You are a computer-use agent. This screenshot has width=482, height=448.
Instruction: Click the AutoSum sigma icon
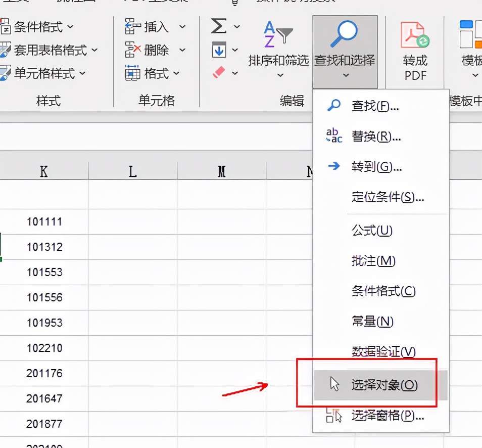(x=219, y=26)
